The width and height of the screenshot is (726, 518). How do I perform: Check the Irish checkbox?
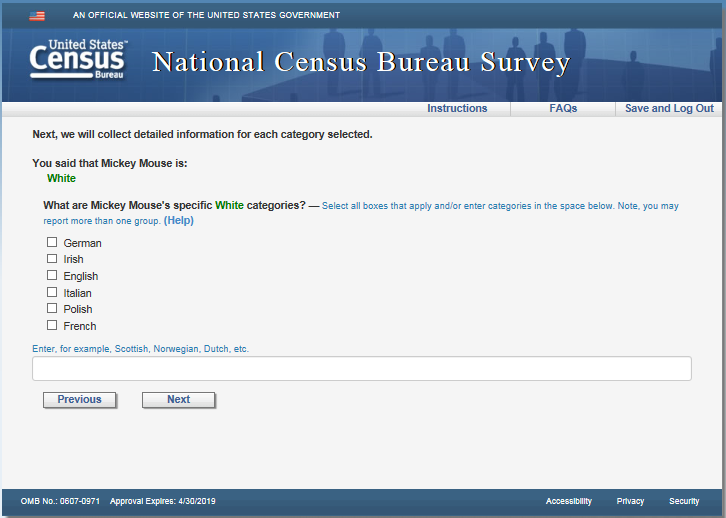[x=52, y=258]
